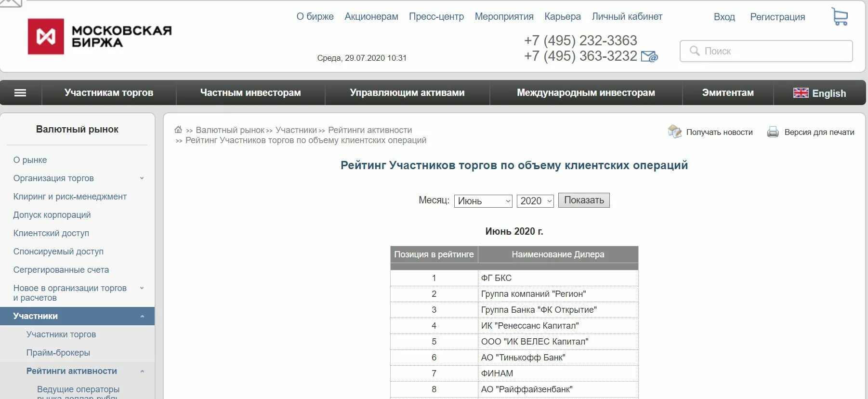Open О рынке sidebar item
The width and height of the screenshot is (868, 399).
pos(30,160)
